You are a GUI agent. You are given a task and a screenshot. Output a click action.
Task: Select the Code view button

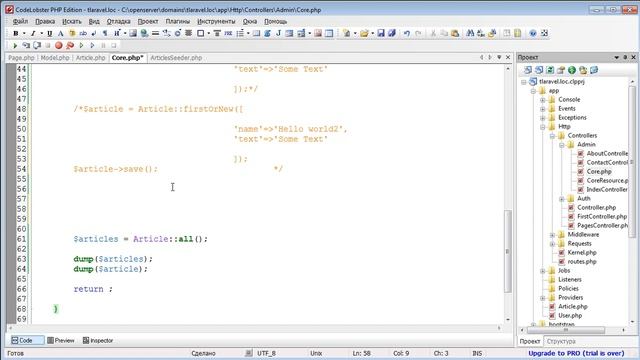click(x=27, y=340)
